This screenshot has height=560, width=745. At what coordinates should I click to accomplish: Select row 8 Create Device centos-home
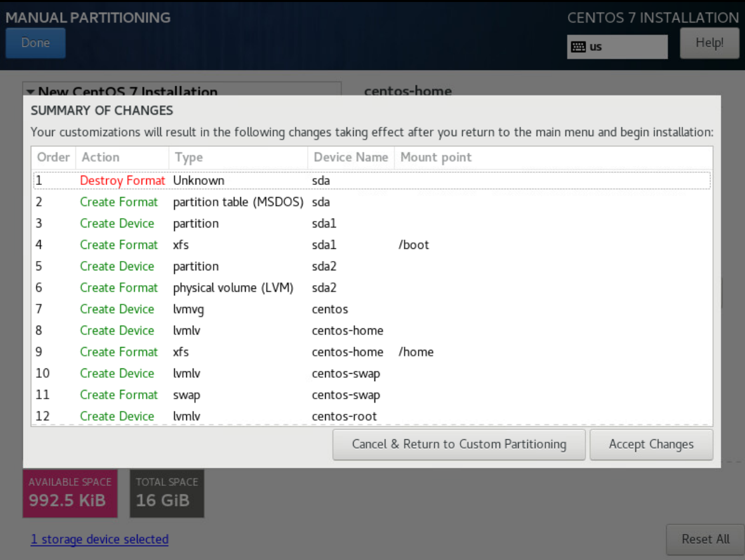tap(372, 330)
